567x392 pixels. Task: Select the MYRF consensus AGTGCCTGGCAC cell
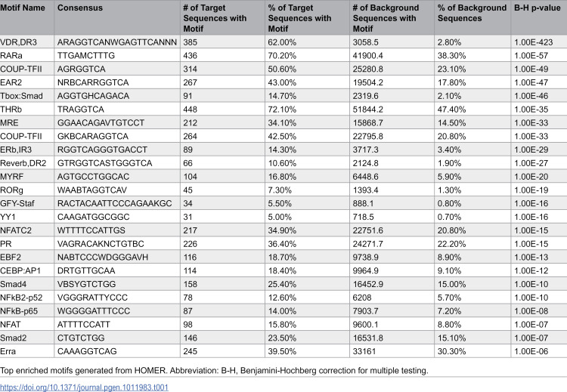tap(117, 176)
